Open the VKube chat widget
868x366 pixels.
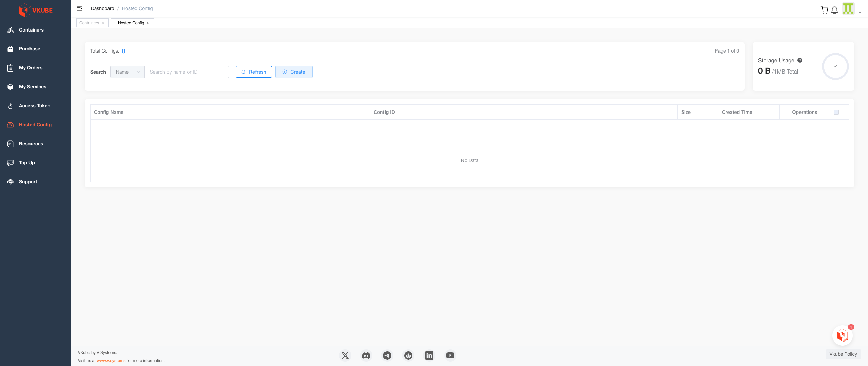point(843,335)
